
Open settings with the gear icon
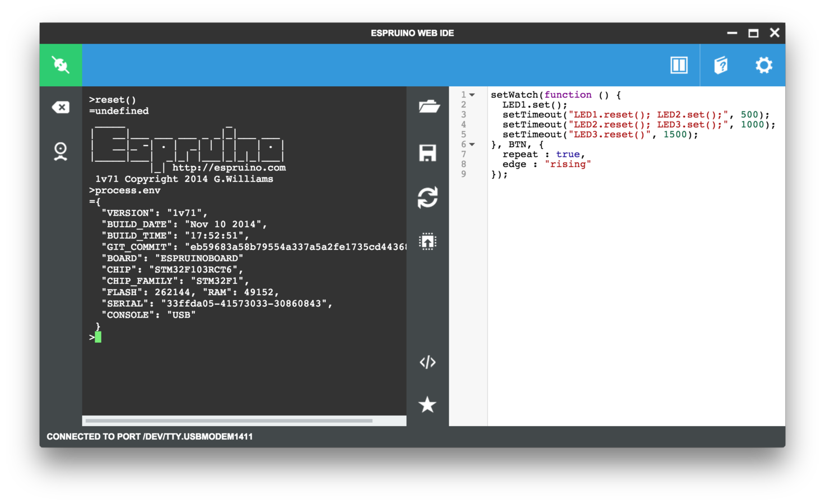(763, 65)
